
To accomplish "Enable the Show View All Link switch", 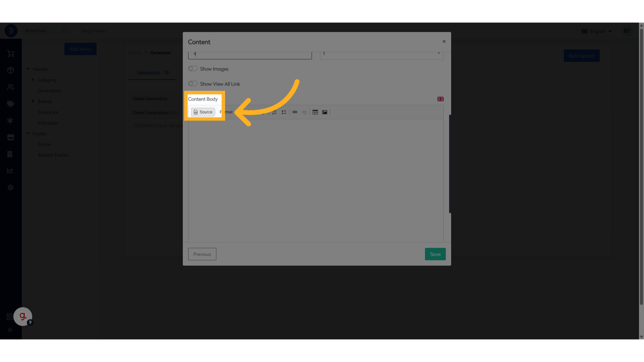I will click(193, 84).
